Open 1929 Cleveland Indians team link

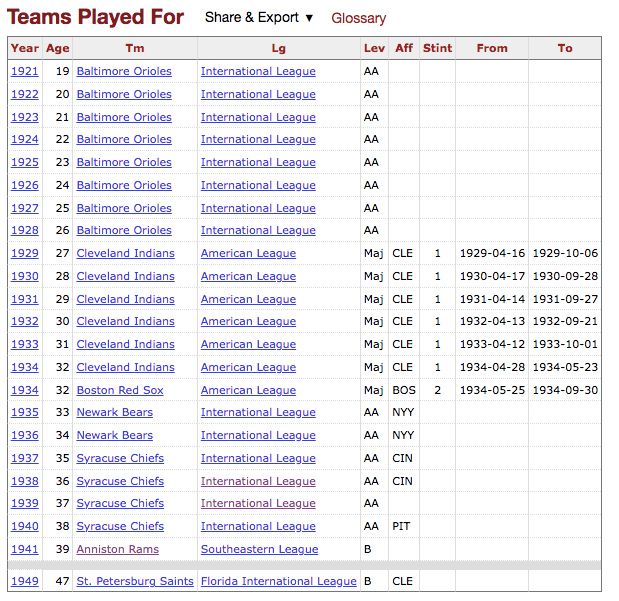coord(125,253)
